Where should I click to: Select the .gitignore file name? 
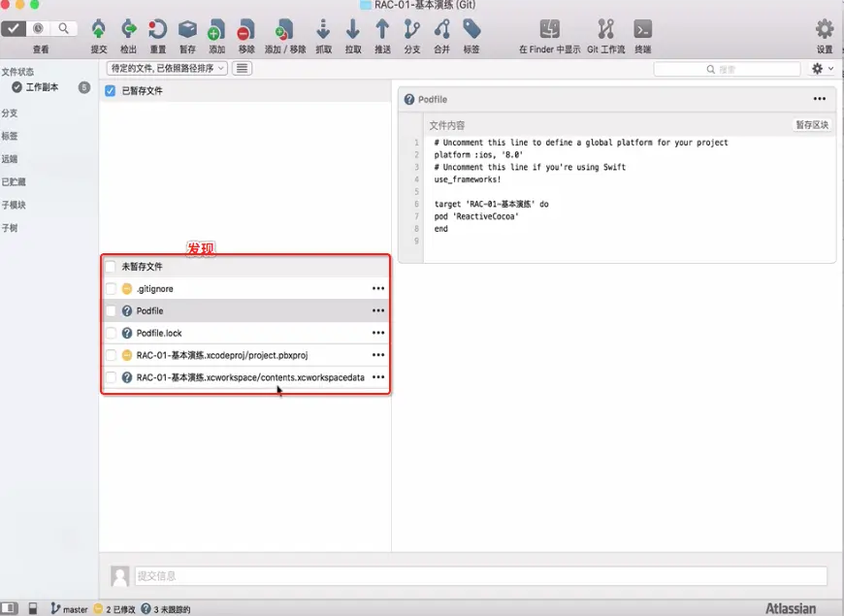click(155, 289)
